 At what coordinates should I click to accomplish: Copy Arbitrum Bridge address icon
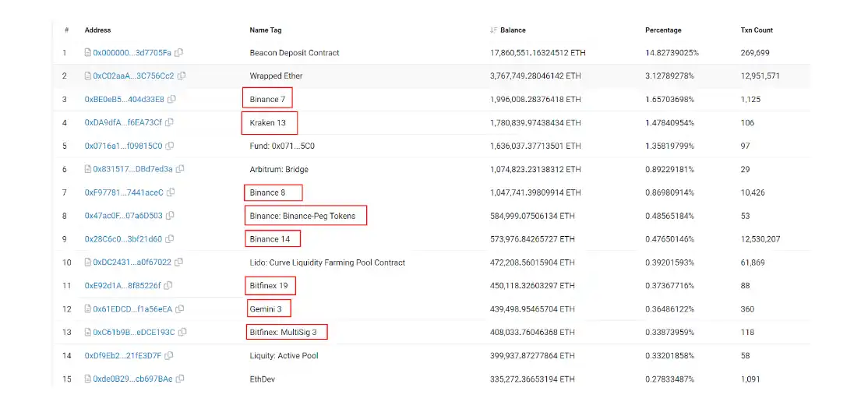click(x=180, y=169)
